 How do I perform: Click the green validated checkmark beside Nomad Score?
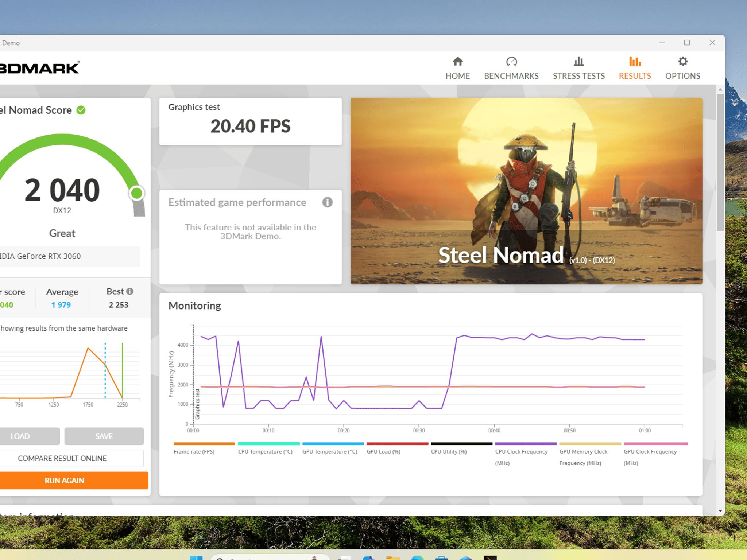(81, 110)
